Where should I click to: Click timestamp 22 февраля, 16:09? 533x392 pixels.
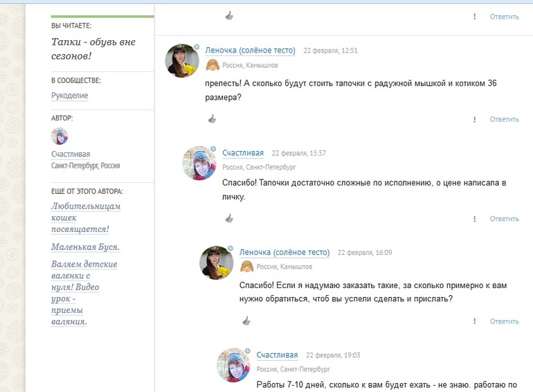coord(365,253)
